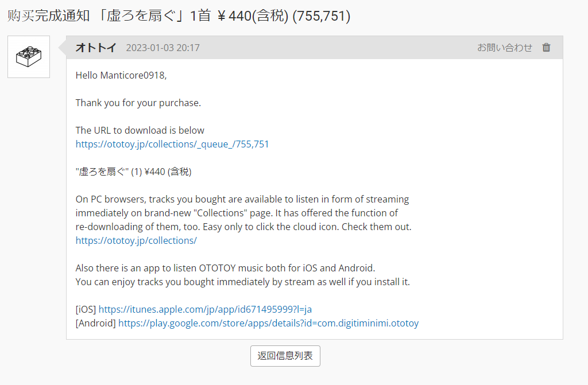
Task: Click the sender name オトトイ
Action: point(96,48)
